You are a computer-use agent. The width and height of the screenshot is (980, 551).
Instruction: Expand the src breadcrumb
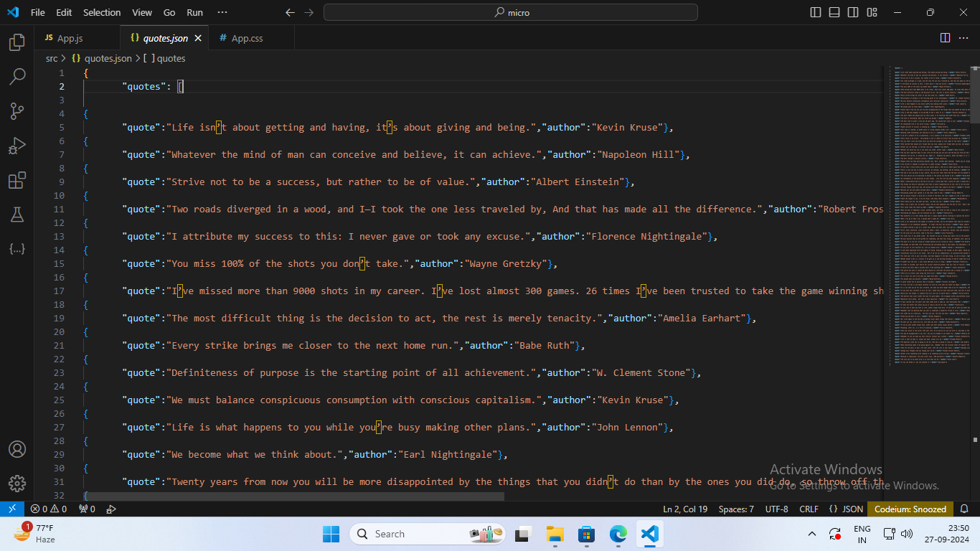point(52,58)
